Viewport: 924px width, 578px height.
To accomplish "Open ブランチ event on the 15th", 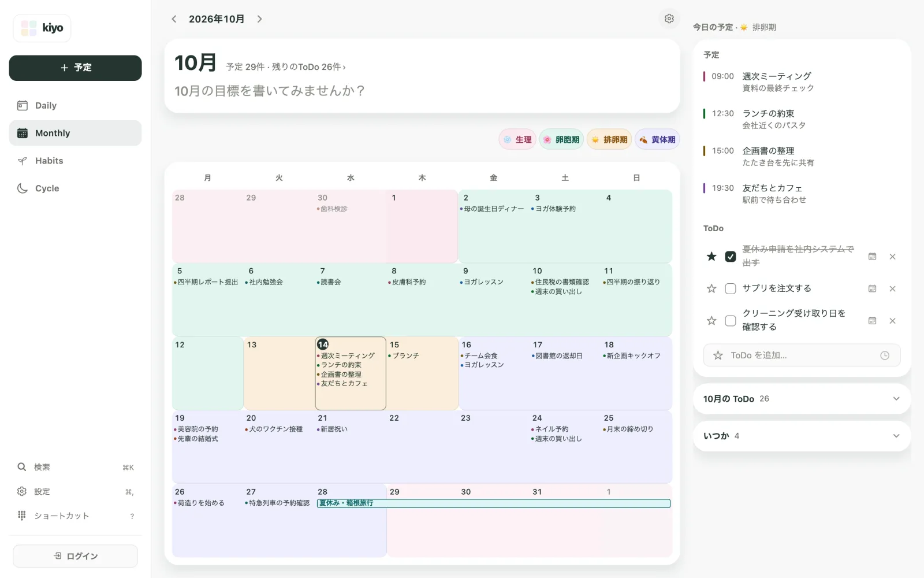I will (x=404, y=355).
